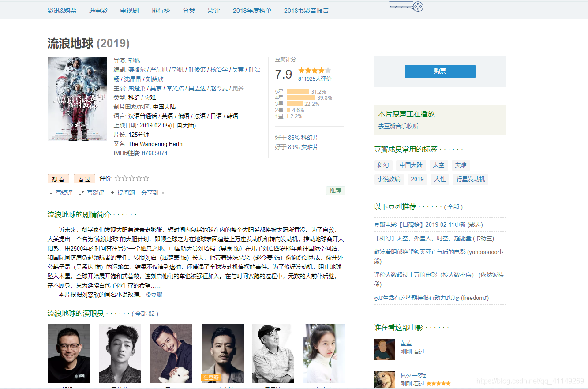588x389 pixels.
Task: Click the 3星 rating bar (22.2%)
Action: [x=295, y=104]
